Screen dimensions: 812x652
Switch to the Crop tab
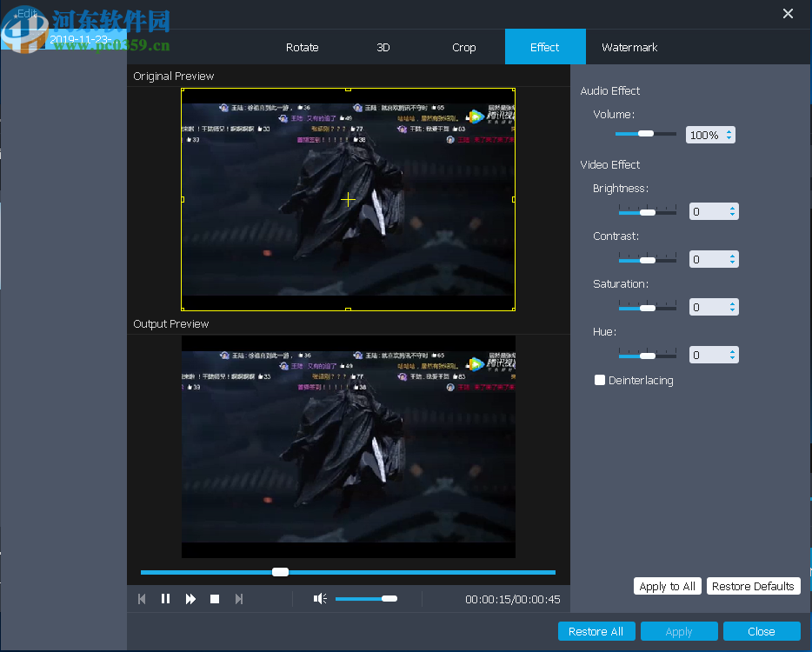(464, 47)
